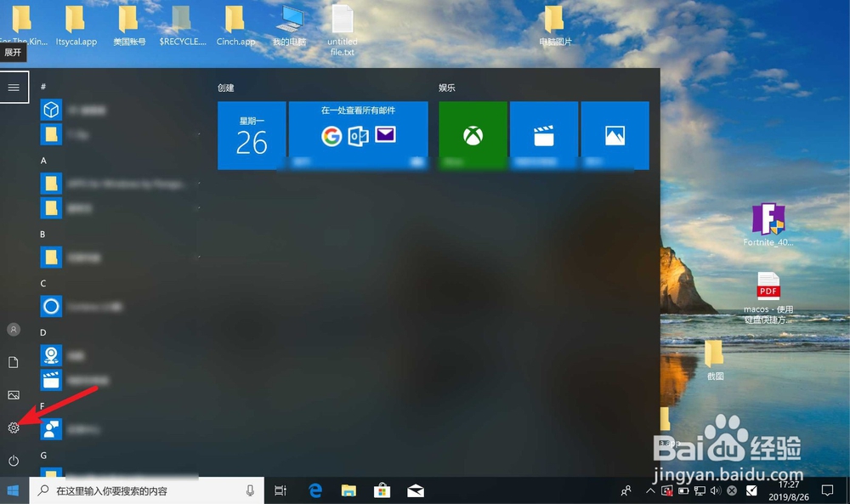Viewport: 850px width, 504px height.
Task: Open Settings via the gear icon
Action: (14, 428)
